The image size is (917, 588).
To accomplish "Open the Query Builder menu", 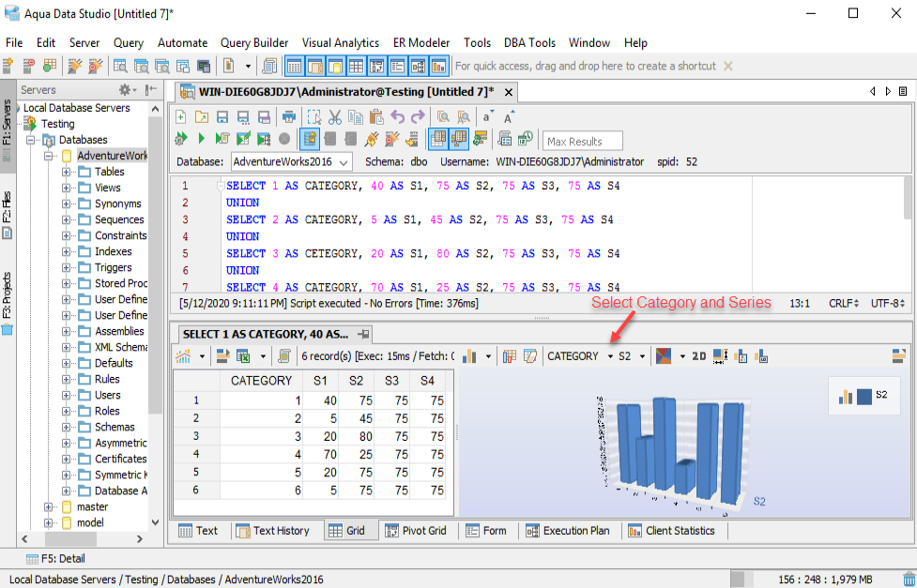I will click(x=254, y=42).
